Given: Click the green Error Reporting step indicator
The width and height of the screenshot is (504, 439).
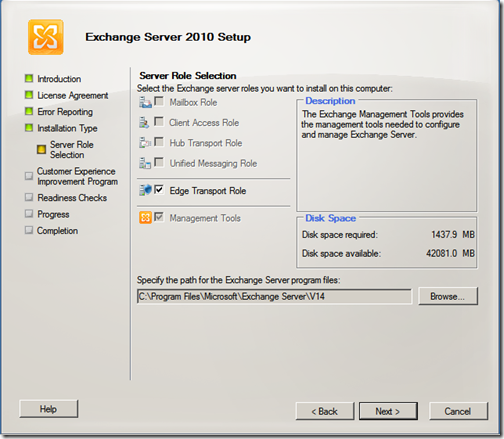Looking at the screenshot, I should [29, 111].
